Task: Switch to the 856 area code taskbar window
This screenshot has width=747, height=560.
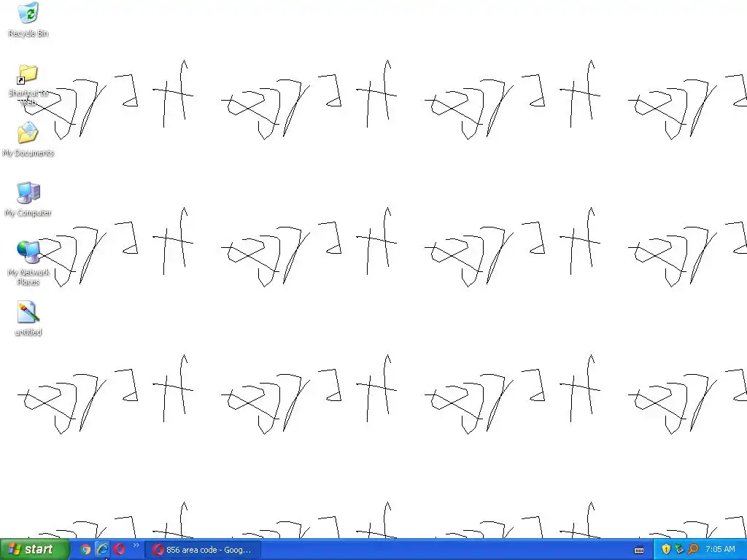Action: tap(203, 550)
